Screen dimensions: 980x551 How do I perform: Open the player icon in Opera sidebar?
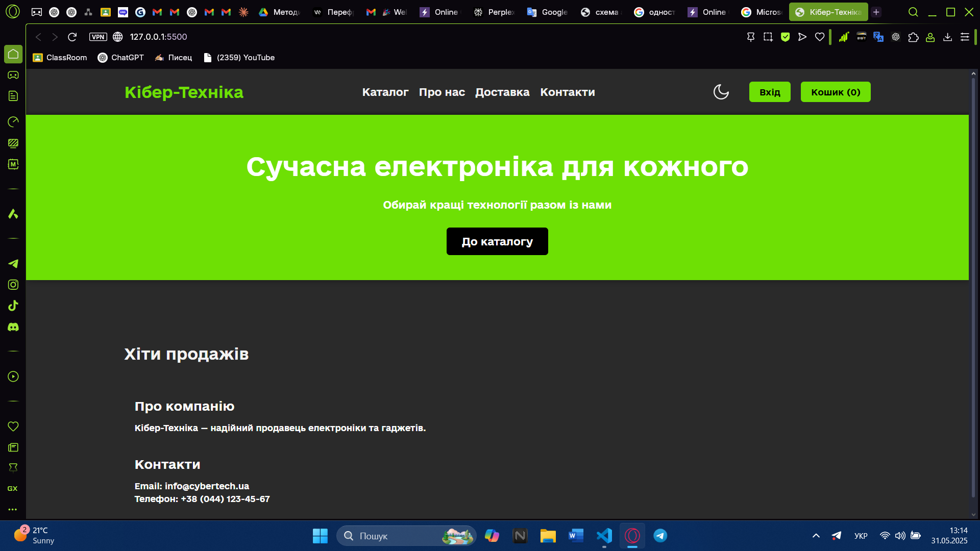tap(13, 377)
